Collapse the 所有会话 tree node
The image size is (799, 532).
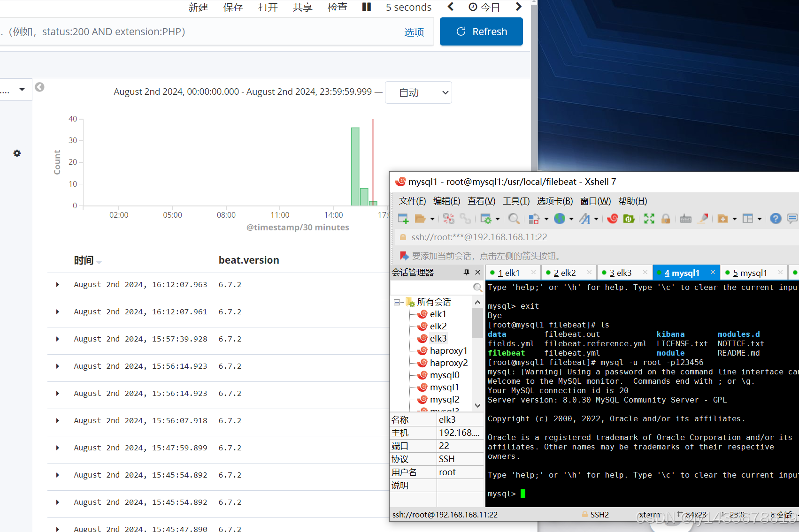397,302
